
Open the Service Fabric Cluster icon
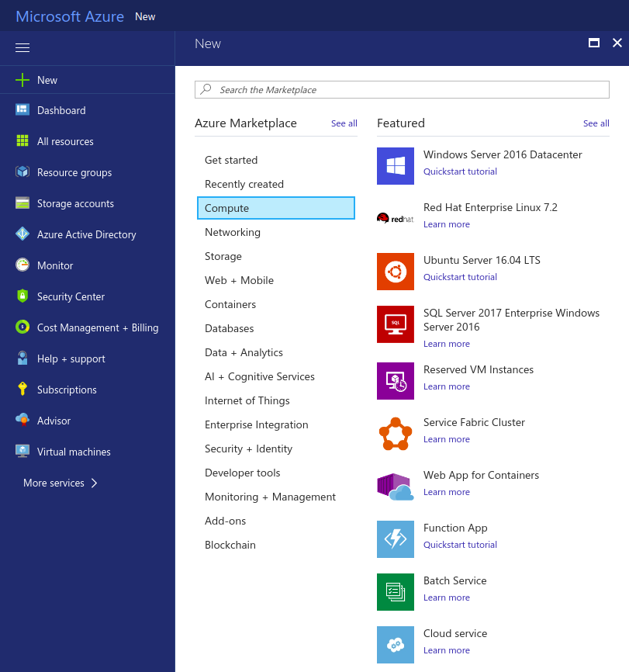coord(395,434)
